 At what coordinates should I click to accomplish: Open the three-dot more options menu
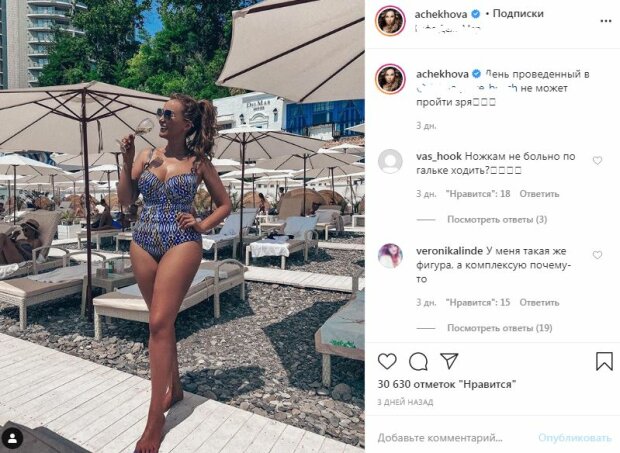pyautogui.click(x=606, y=21)
